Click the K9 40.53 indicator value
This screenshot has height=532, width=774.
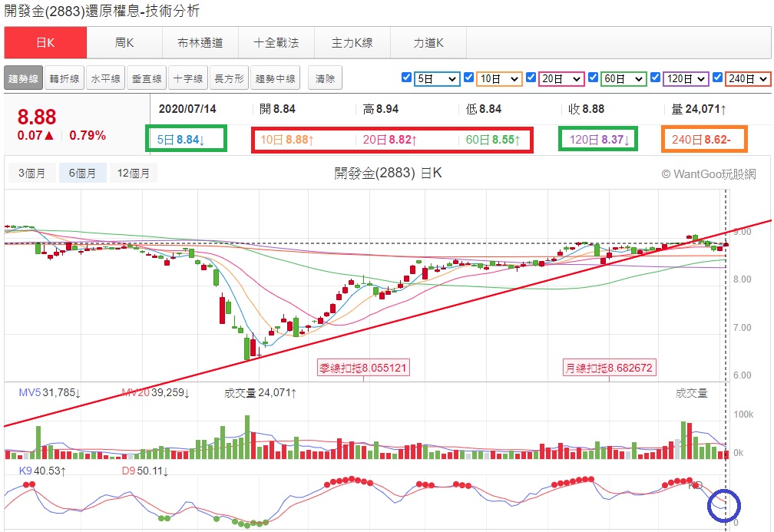[x=42, y=471]
